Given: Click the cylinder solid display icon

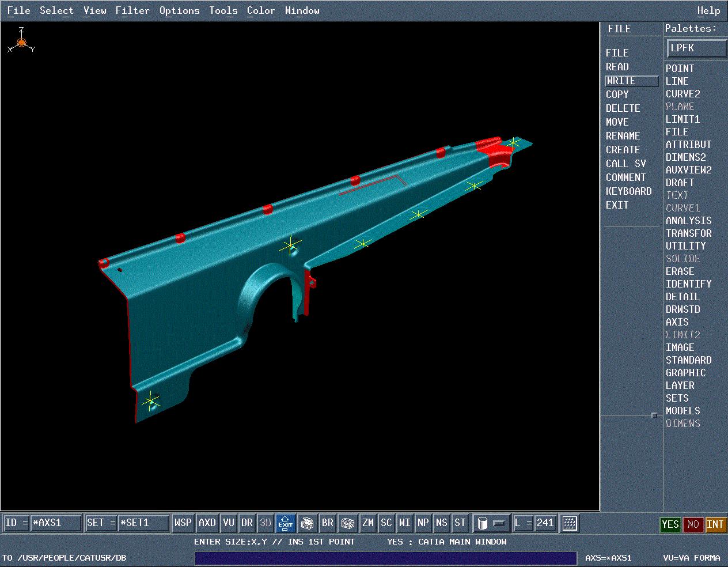Looking at the screenshot, I should (483, 523).
